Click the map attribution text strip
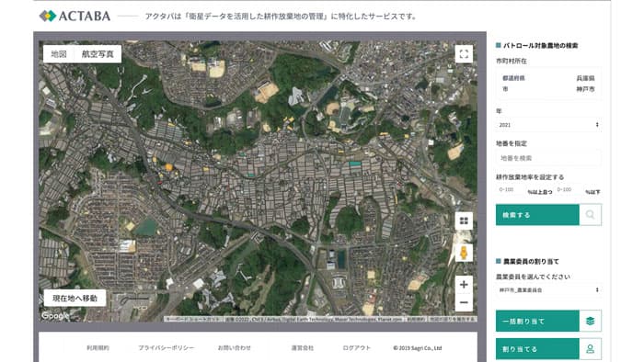The height and width of the screenshot is (362, 644). [320, 319]
